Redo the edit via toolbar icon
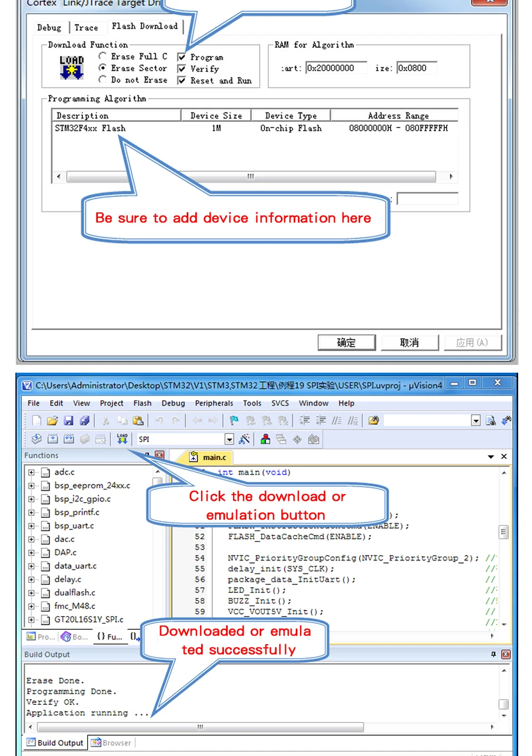532x756 pixels. point(176,421)
